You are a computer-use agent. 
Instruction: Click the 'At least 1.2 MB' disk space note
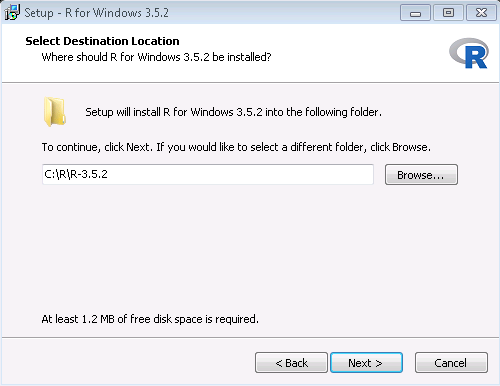(150, 319)
